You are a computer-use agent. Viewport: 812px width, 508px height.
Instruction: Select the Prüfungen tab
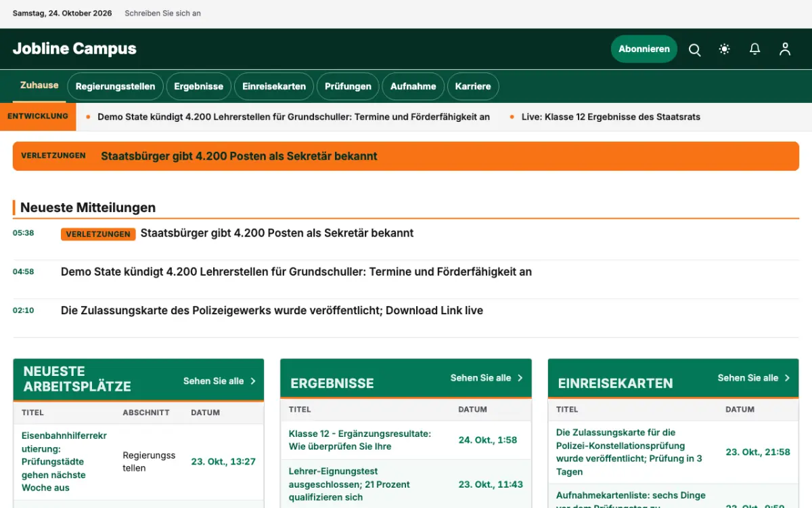[x=348, y=87]
